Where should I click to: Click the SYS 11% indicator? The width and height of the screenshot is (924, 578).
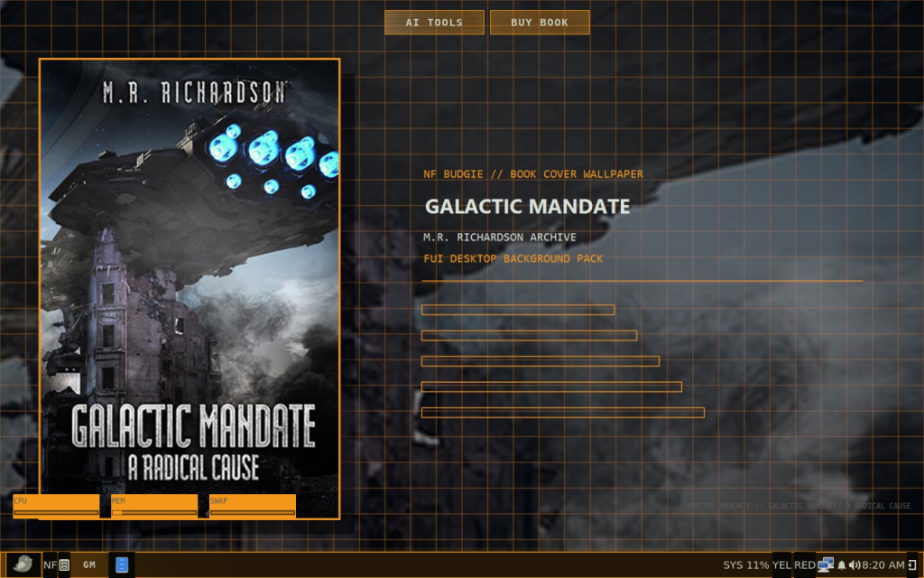click(x=746, y=565)
